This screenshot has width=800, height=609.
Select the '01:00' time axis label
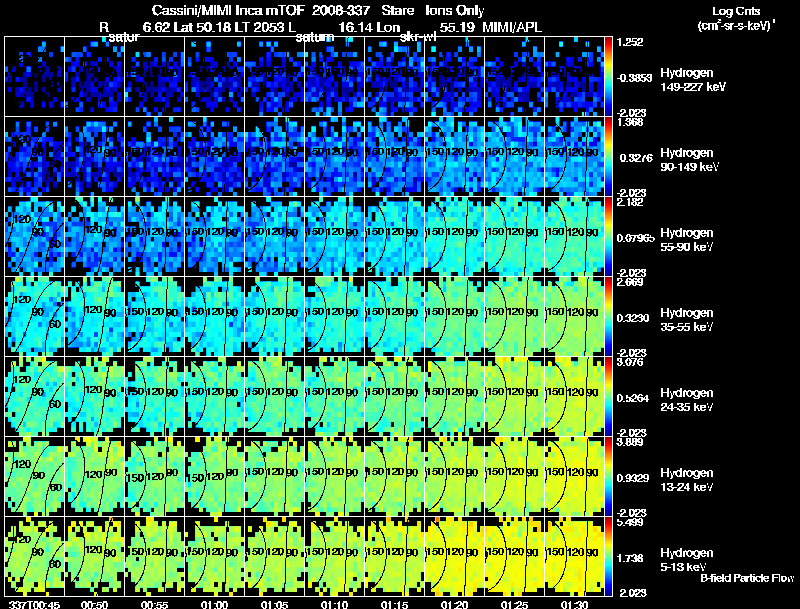pos(214,605)
